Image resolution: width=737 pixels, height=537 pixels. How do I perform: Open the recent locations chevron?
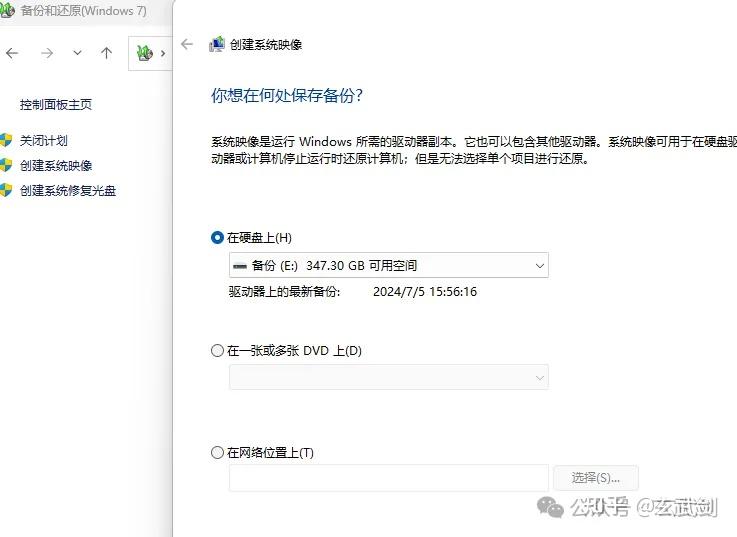point(78,53)
